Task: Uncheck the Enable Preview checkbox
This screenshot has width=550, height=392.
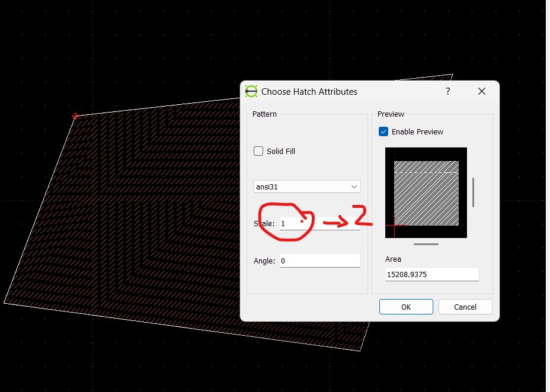Action: tap(383, 131)
